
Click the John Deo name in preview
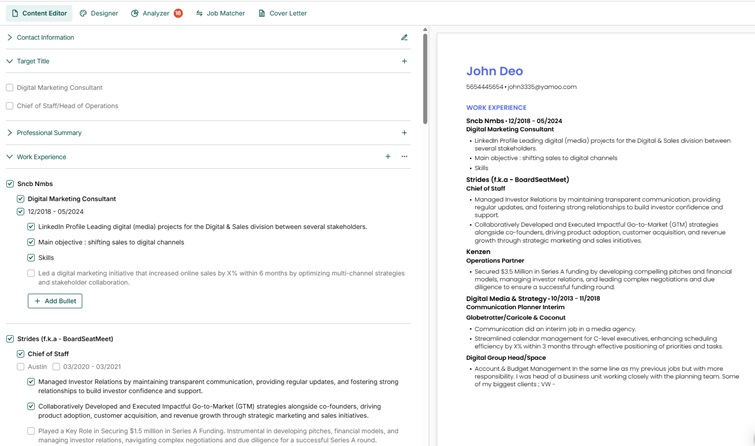pos(495,71)
